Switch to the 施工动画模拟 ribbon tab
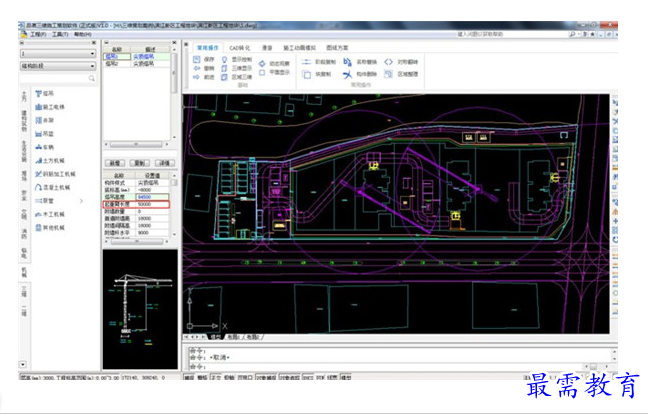Viewport: 648px width, 417px height. point(300,48)
